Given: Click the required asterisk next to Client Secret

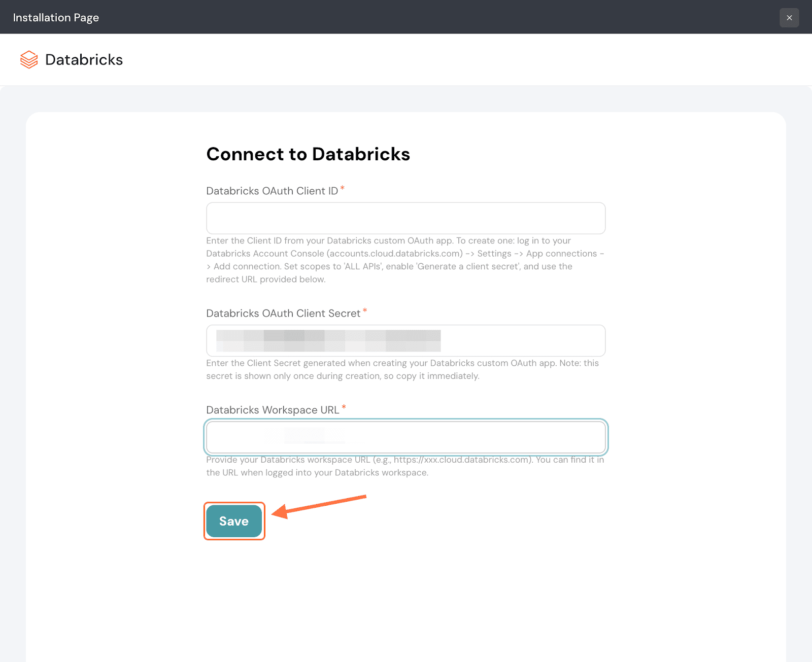Looking at the screenshot, I should click(365, 311).
